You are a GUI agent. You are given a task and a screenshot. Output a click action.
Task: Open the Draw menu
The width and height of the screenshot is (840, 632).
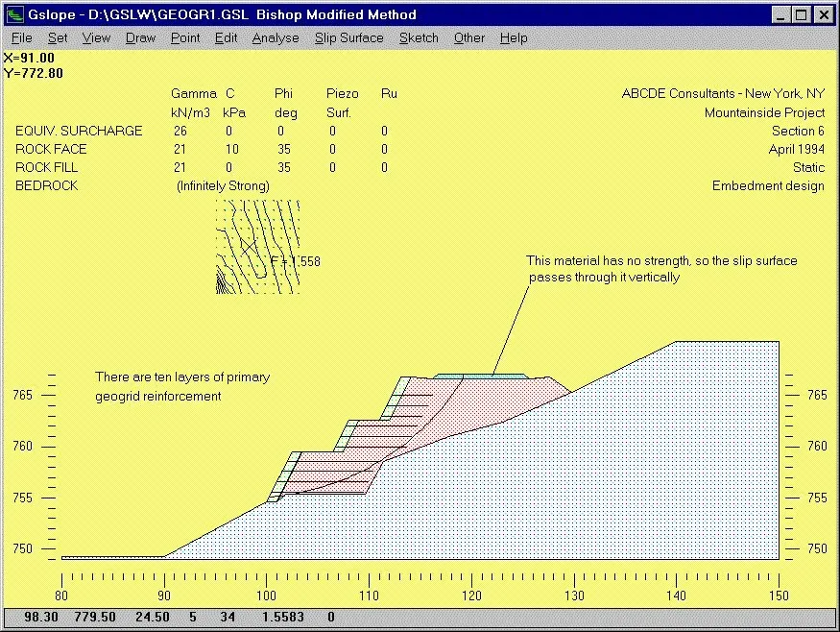[x=139, y=37]
